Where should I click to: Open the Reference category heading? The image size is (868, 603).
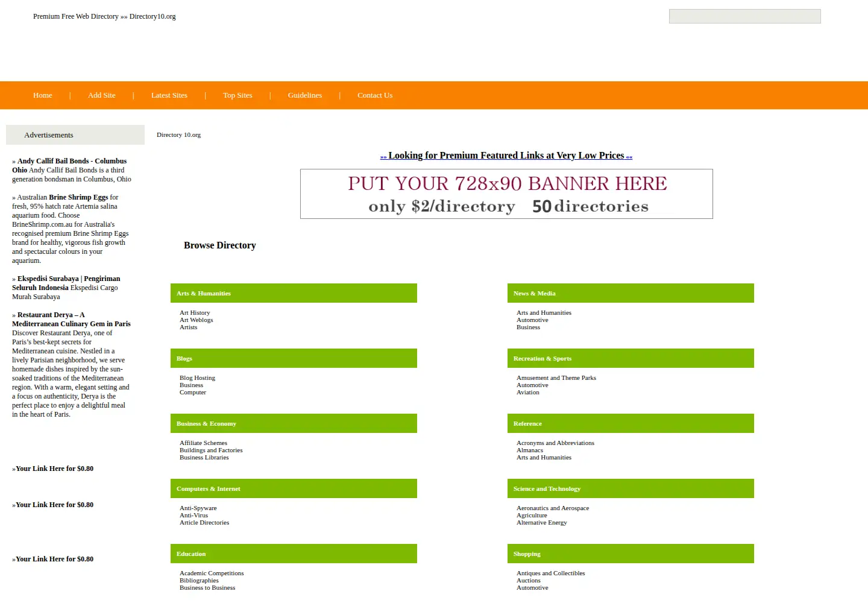click(x=527, y=423)
